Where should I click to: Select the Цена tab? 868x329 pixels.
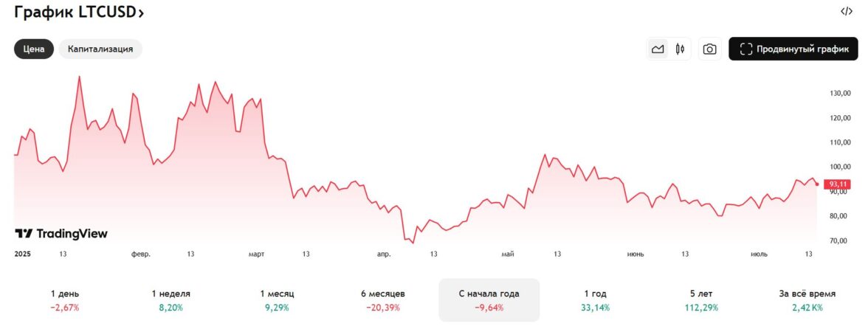(x=33, y=49)
